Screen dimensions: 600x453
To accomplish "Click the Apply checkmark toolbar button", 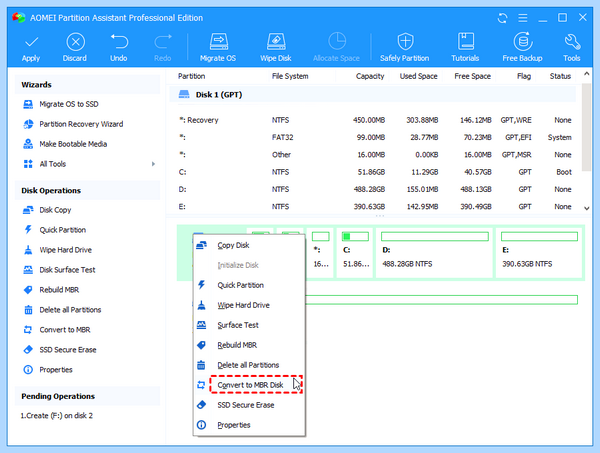I will (31, 48).
